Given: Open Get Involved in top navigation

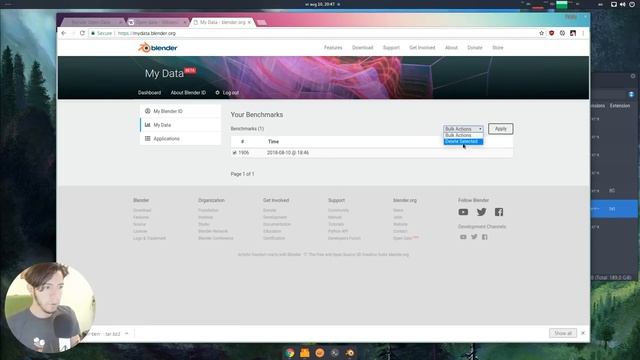Looking at the screenshot, I should [x=422, y=48].
